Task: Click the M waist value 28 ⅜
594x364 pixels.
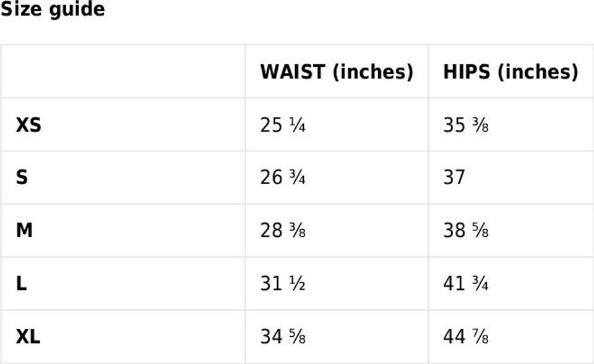Action: click(283, 231)
